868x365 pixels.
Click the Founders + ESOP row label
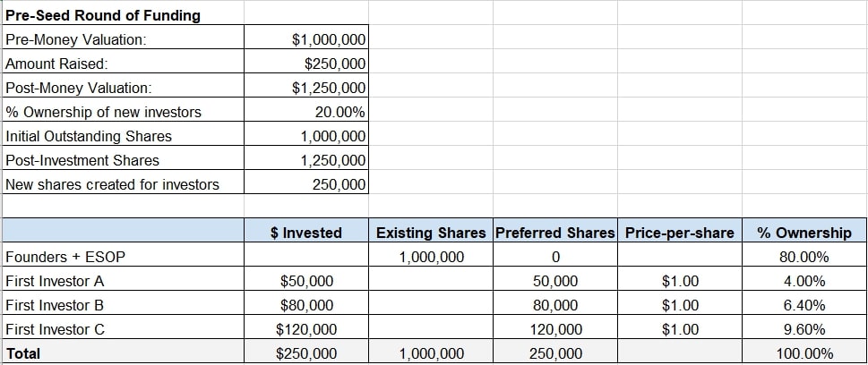pos(65,257)
